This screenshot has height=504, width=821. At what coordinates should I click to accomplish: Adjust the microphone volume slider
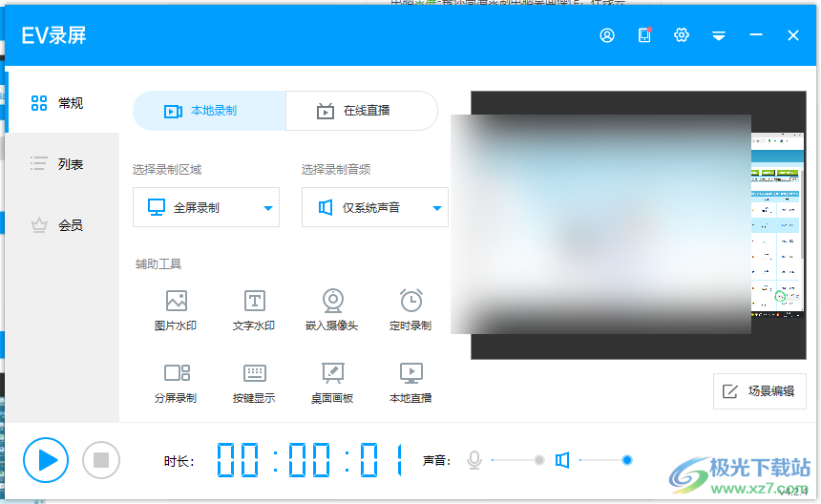(518, 460)
